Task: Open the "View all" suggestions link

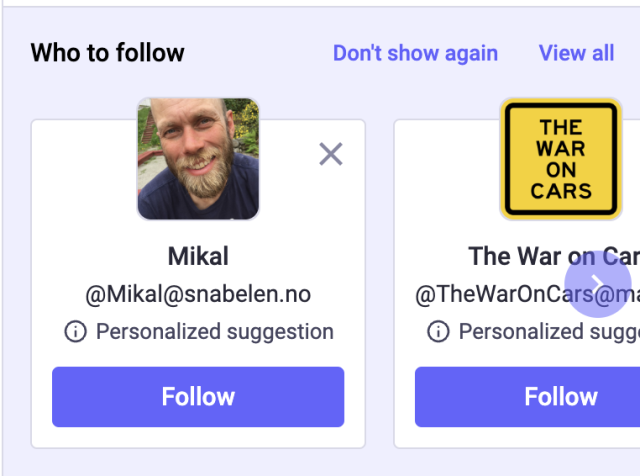Action: 576,53
